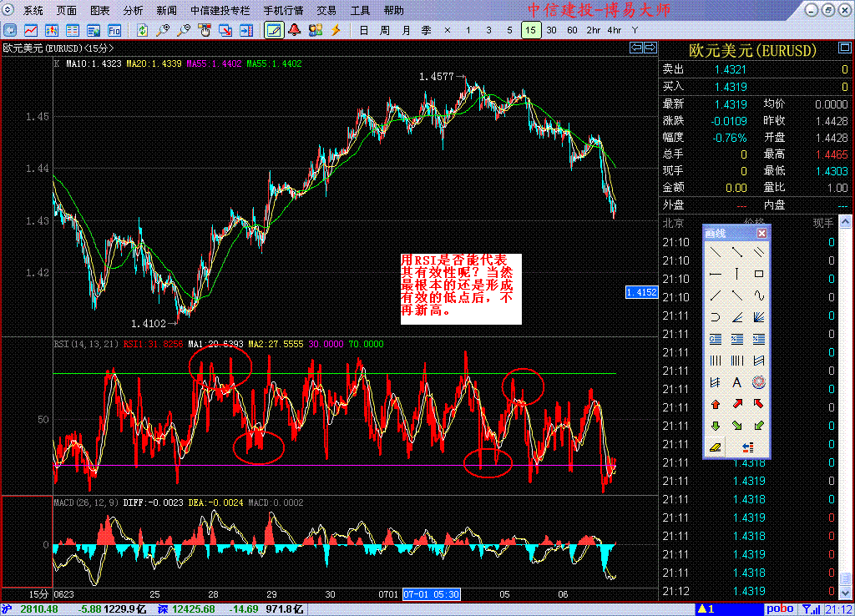
Task: Click the tick list scroll up arrow
Action: pyautogui.click(x=845, y=222)
